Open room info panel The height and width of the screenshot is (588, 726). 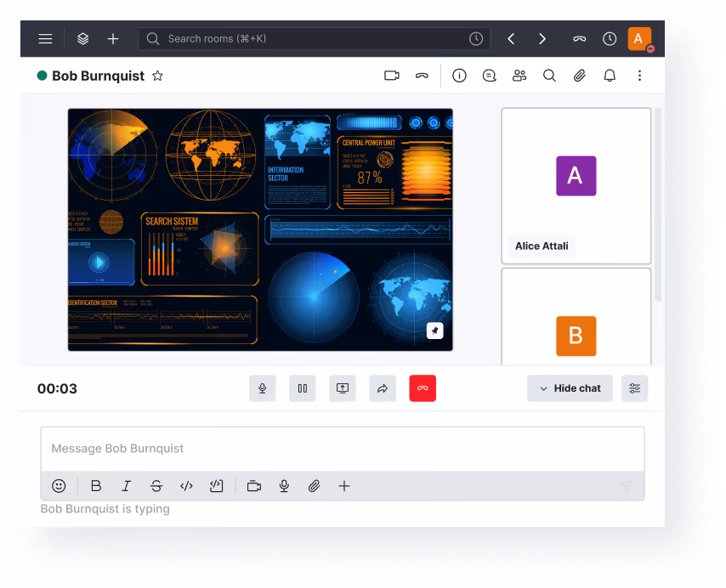[x=459, y=76]
